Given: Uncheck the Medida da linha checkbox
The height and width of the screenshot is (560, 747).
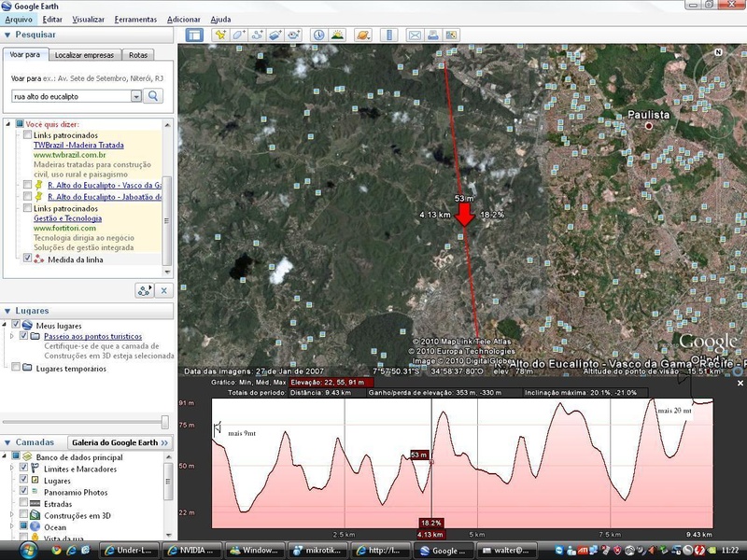Looking at the screenshot, I should click(27, 259).
